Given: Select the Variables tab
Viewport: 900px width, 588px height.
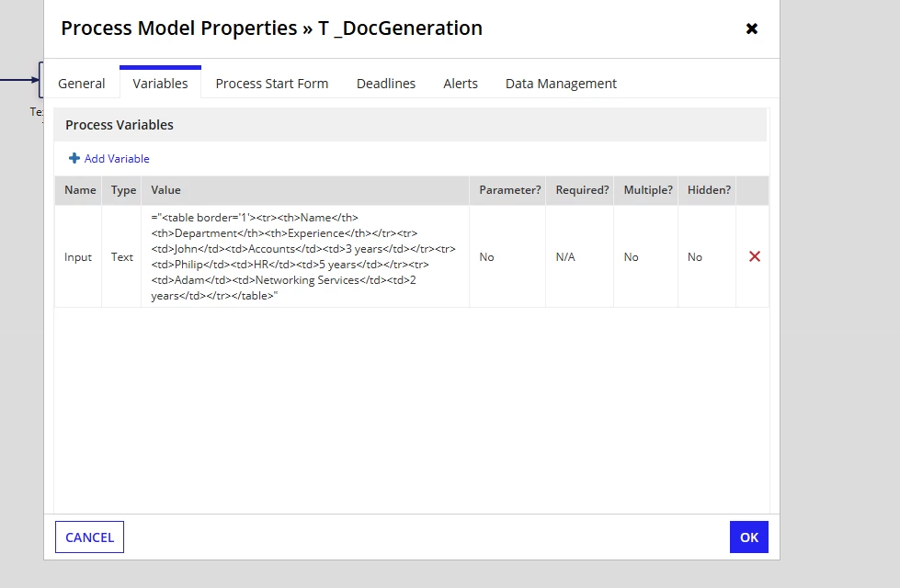Looking at the screenshot, I should pos(160,84).
